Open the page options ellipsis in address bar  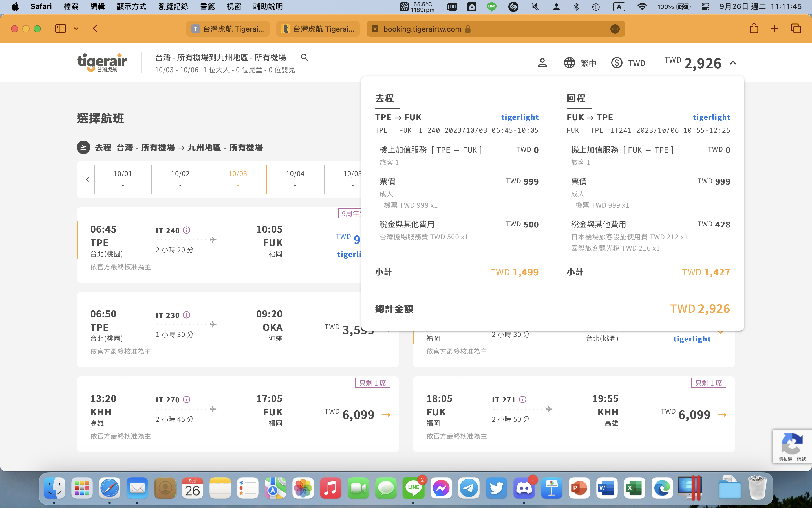click(x=615, y=29)
